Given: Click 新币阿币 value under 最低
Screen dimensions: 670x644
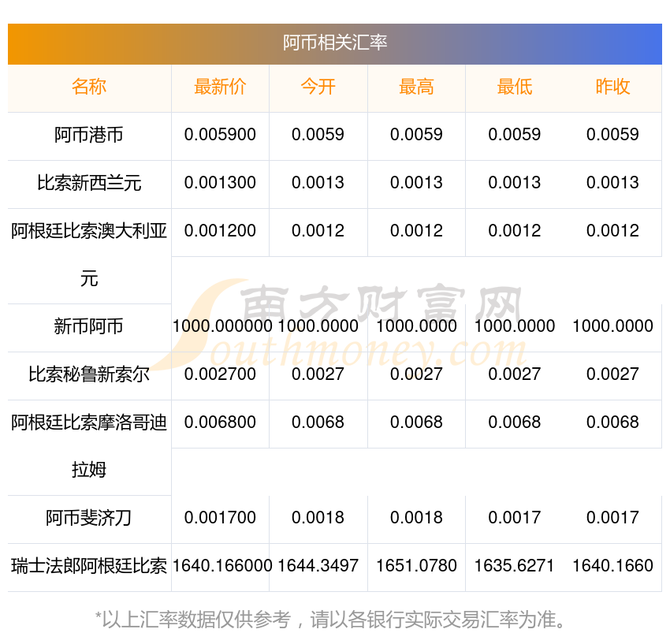Looking at the screenshot, I should pos(515,326).
